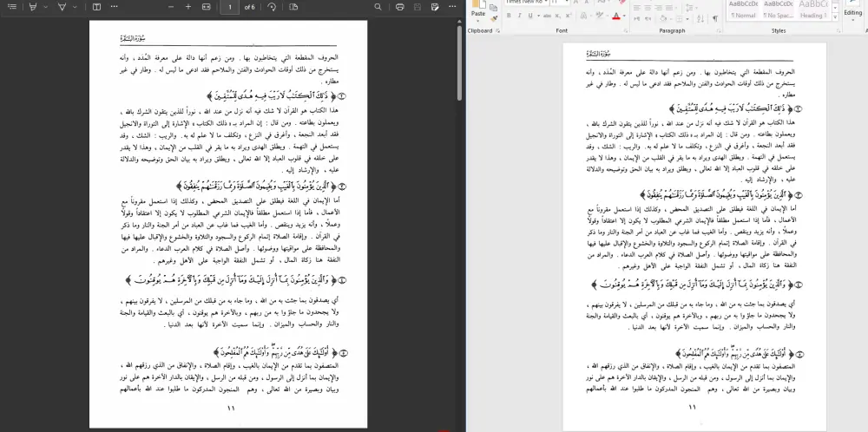Viewport: 868px width, 432px height.
Task: Open the PDF page view options
Action: (293, 7)
